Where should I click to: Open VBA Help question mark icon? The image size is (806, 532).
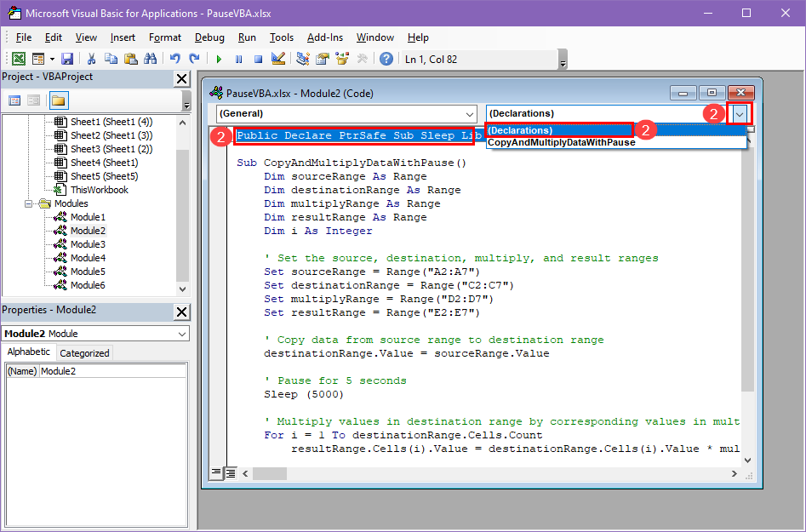click(386, 59)
